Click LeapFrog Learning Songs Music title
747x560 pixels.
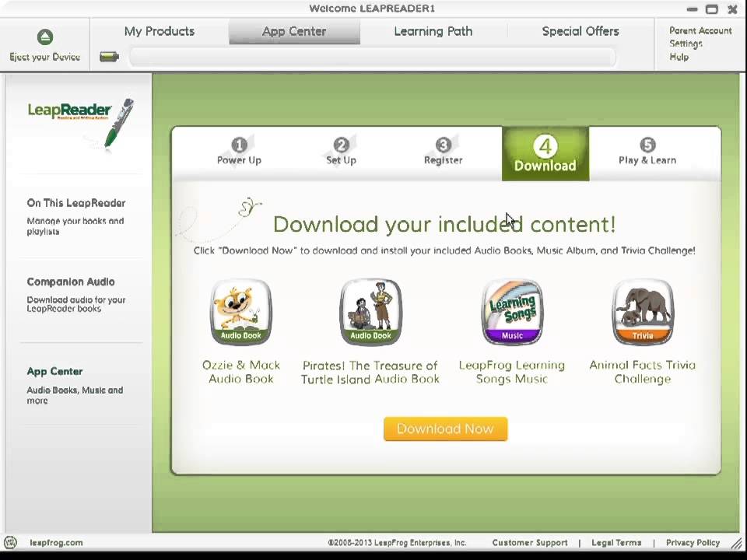click(x=512, y=372)
